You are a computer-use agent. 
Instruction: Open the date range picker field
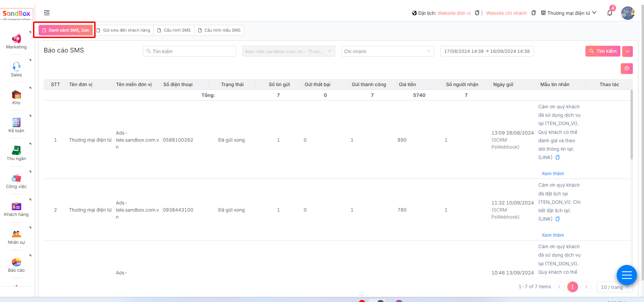pos(487,51)
